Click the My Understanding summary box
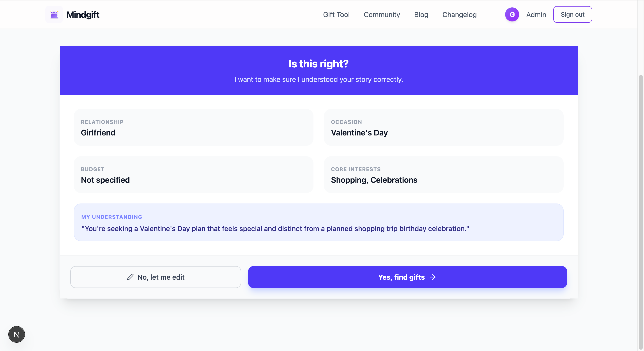644x351 pixels. point(318,222)
